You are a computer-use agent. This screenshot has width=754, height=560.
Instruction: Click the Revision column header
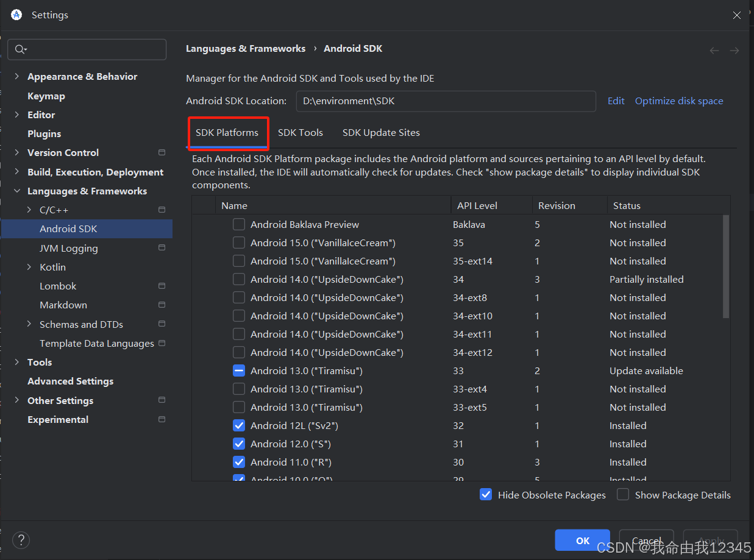(570, 205)
